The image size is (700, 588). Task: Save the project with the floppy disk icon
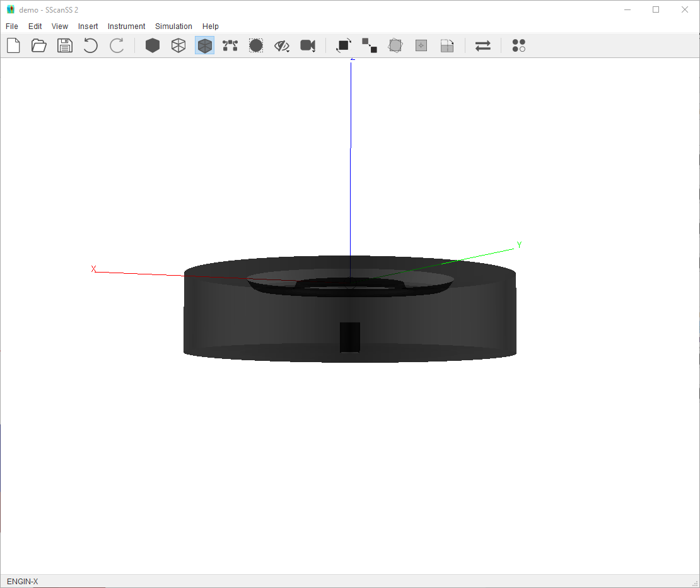(65, 45)
